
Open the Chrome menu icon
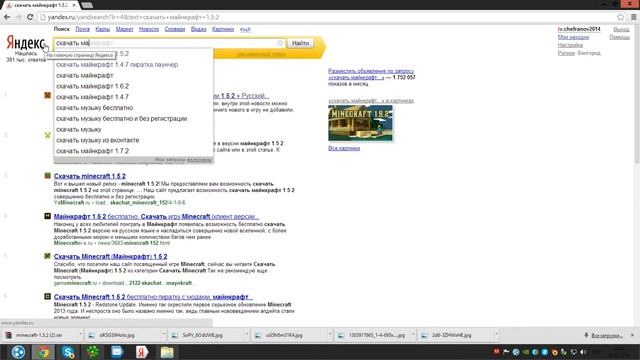coord(633,17)
